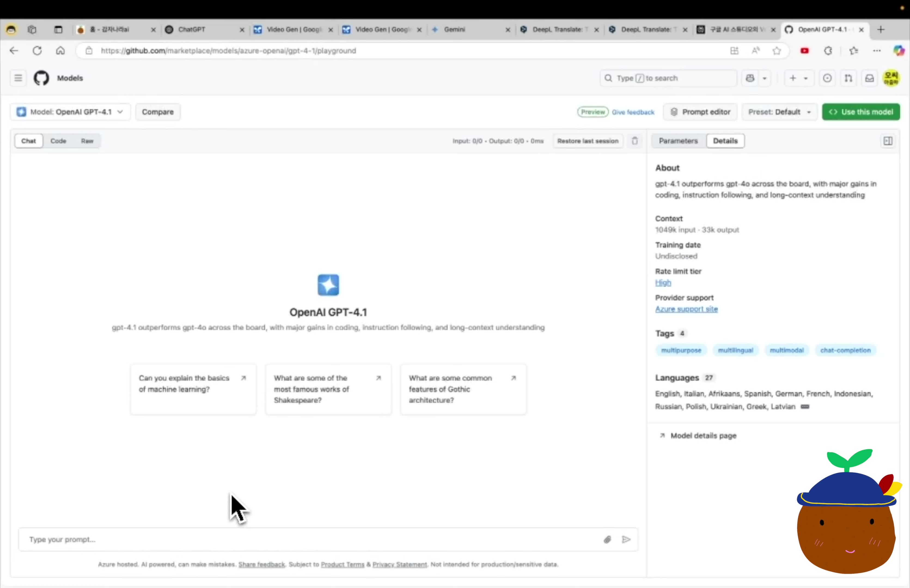Click the Compare button
The image size is (910, 588).
tap(158, 112)
